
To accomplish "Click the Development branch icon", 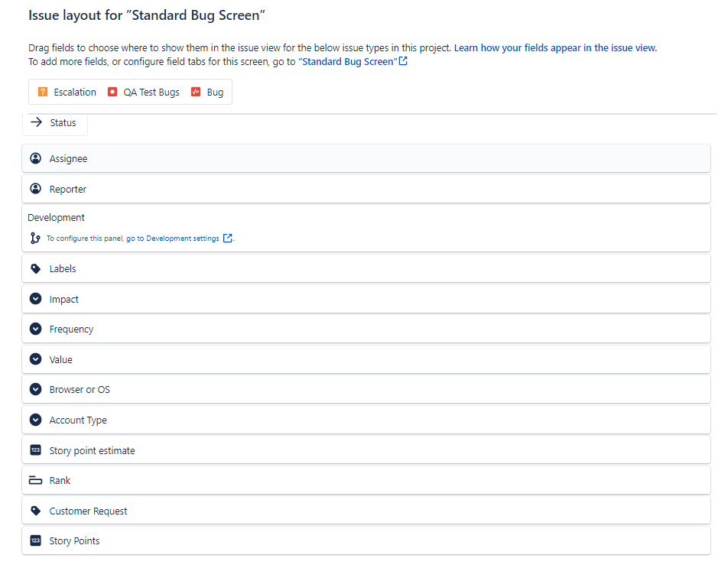I will [35, 239].
